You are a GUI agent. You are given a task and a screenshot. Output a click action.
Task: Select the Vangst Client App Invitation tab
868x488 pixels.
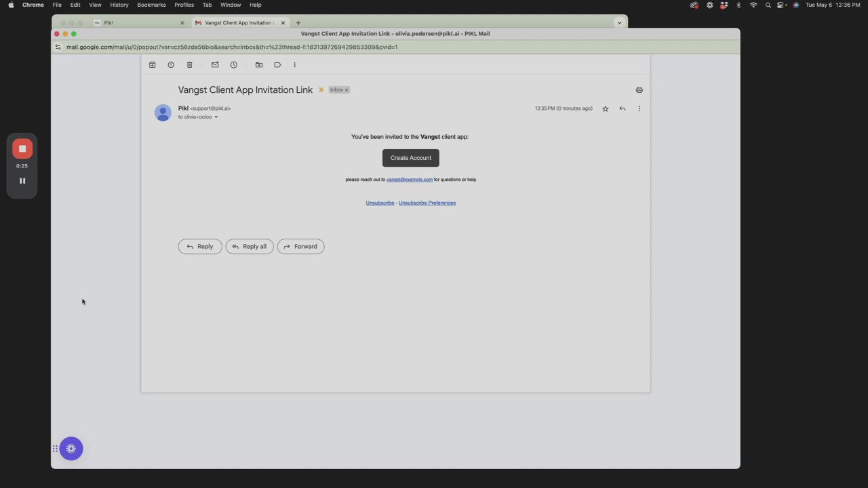tap(239, 23)
